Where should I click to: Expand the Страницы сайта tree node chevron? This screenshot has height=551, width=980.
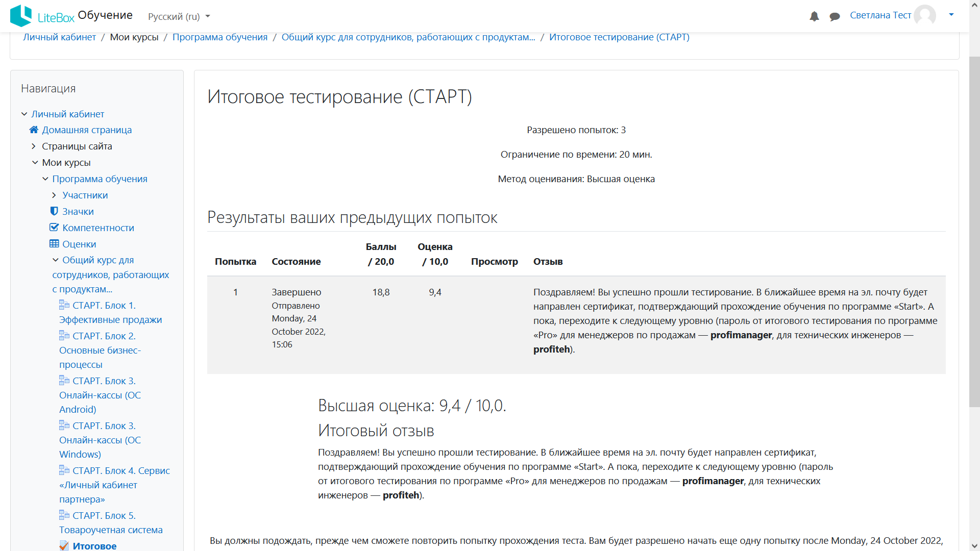(x=34, y=146)
